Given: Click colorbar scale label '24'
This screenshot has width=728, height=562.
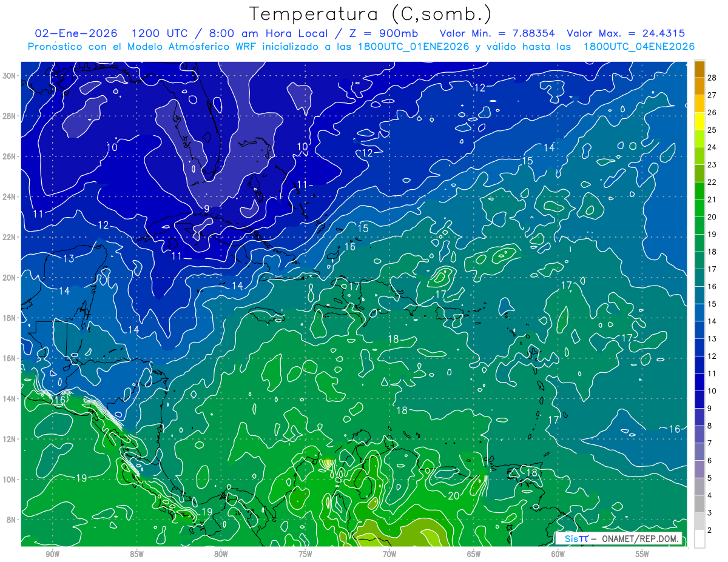Looking at the screenshot, I should tap(712, 147).
